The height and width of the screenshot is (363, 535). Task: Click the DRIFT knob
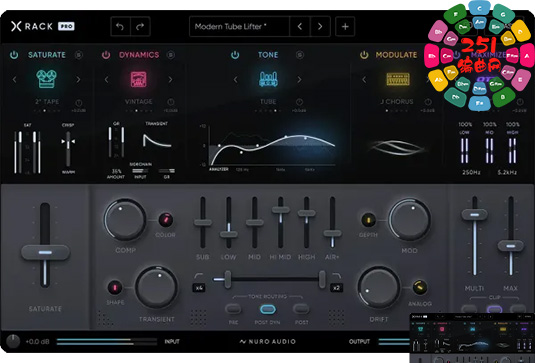coord(379,287)
